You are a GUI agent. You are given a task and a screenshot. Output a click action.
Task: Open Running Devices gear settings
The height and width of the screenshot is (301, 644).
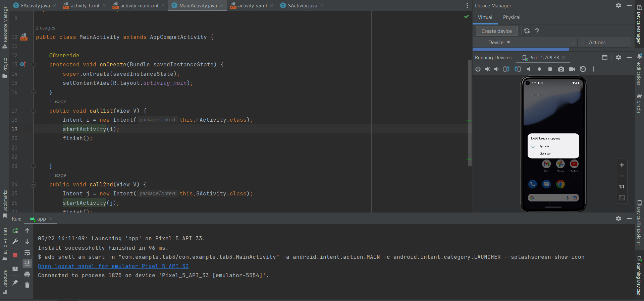pyautogui.click(x=619, y=57)
